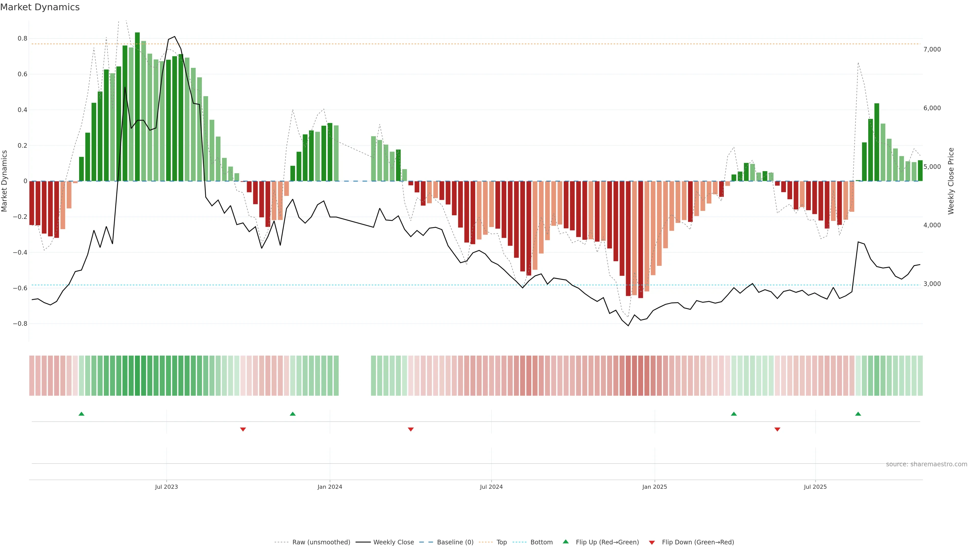Click the green flip-up marker before Jan 2024

[292, 414]
